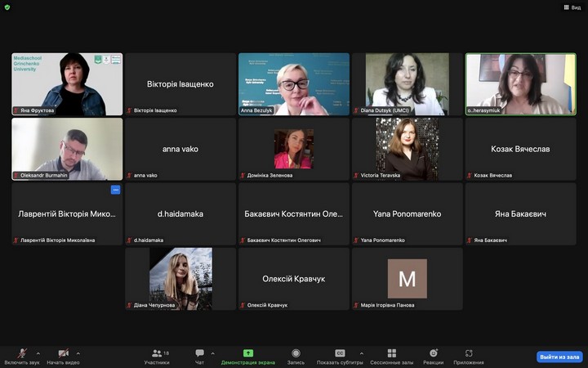This screenshot has width=588, height=368.
Task: Click the Выйти из зала button
Action: [559, 357]
